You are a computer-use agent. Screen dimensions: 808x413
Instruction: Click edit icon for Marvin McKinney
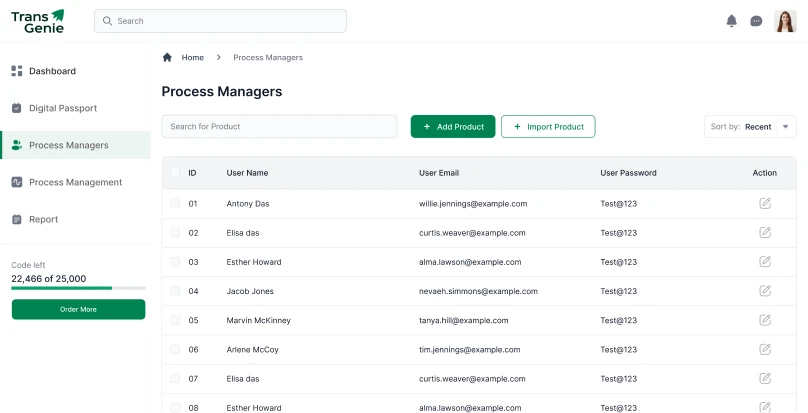(x=765, y=320)
